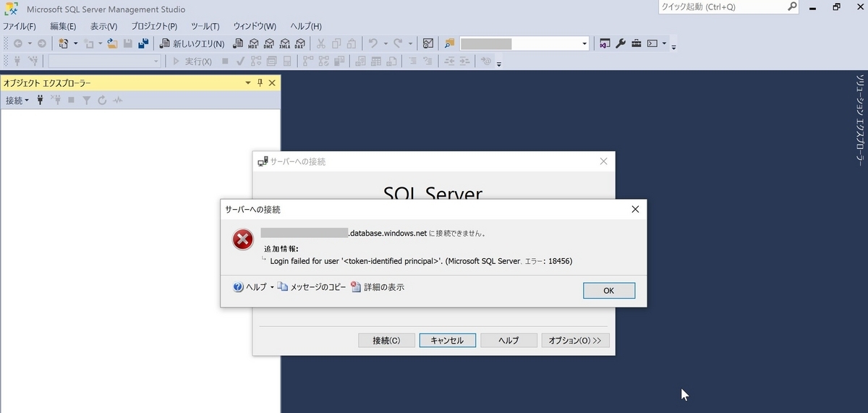Screen dimensions: 868x413
Task: Click ヘルプ button in the connect dialog
Action: [x=509, y=340]
